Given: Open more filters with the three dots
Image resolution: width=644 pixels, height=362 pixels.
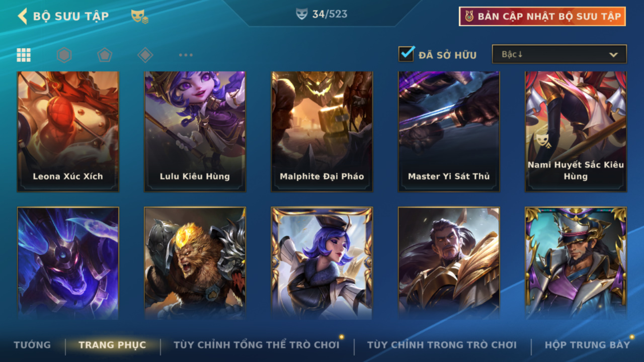Looking at the screenshot, I should coord(186,55).
